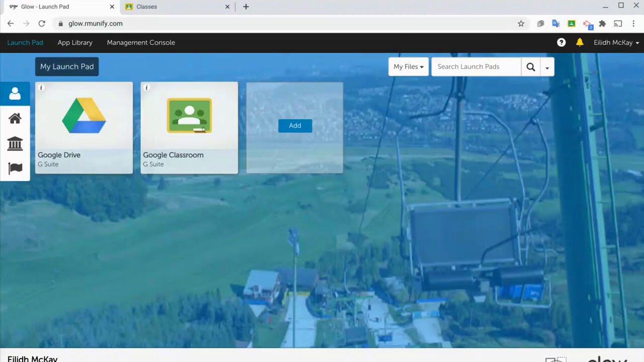The height and width of the screenshot is (362, 644).
Task: Open the Google Drive tile icon
Action: [84, 116]
